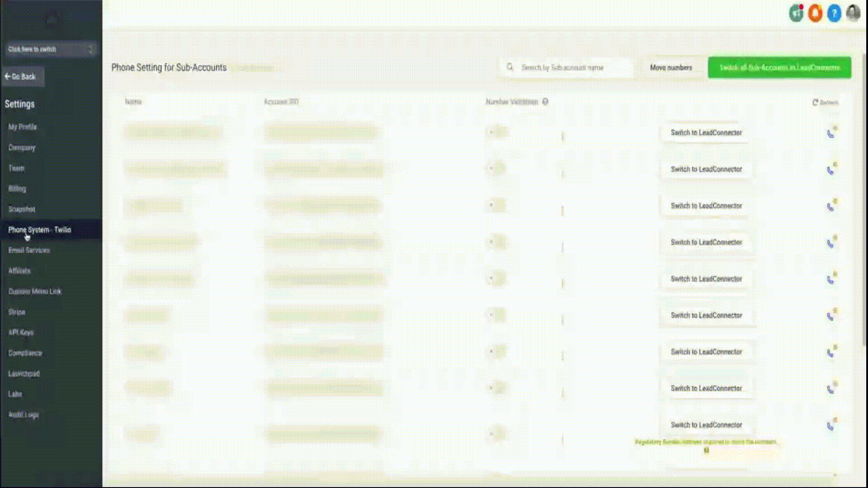
Task: Toggle Number Validation for second sub-account
Action: click(497, 169)
